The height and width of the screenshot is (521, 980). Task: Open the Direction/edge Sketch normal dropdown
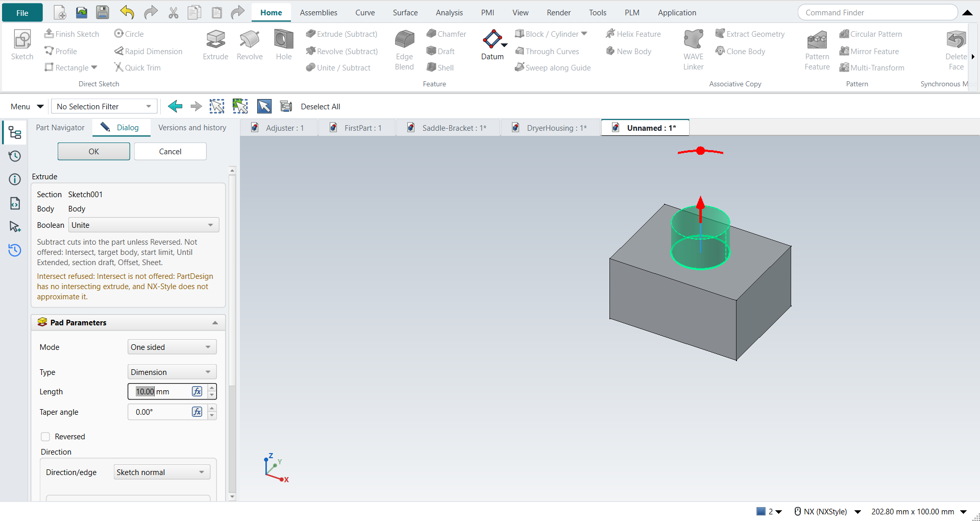(x=162, y=472)
